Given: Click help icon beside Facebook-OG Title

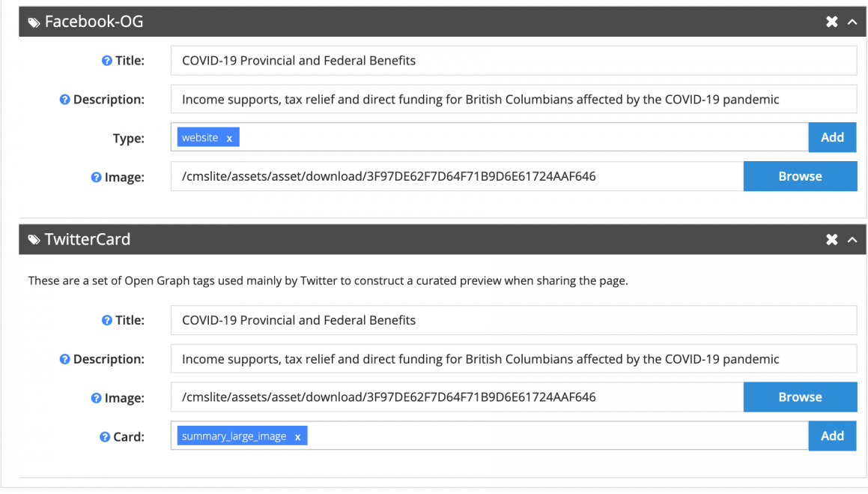Looking at the screenshot, I should 107,61.
